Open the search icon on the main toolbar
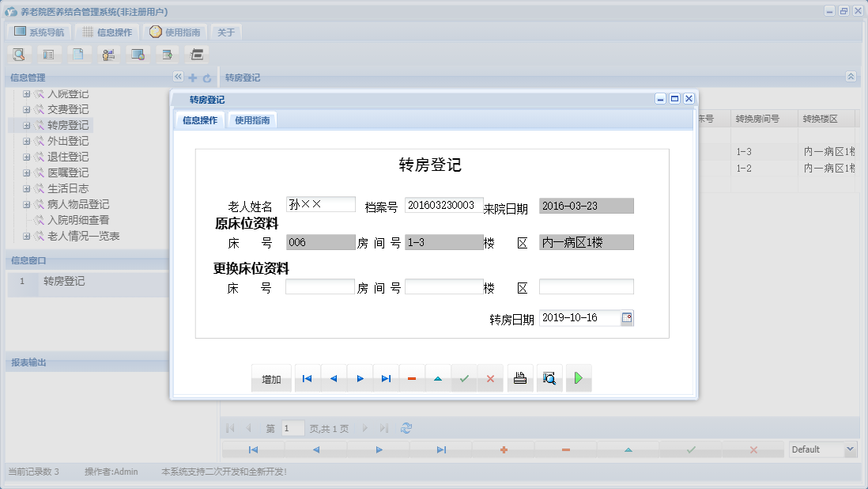 tap(19, 54)
